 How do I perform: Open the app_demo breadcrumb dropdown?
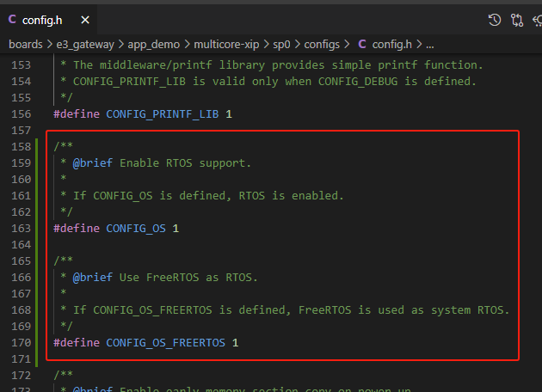pos(156,44)
